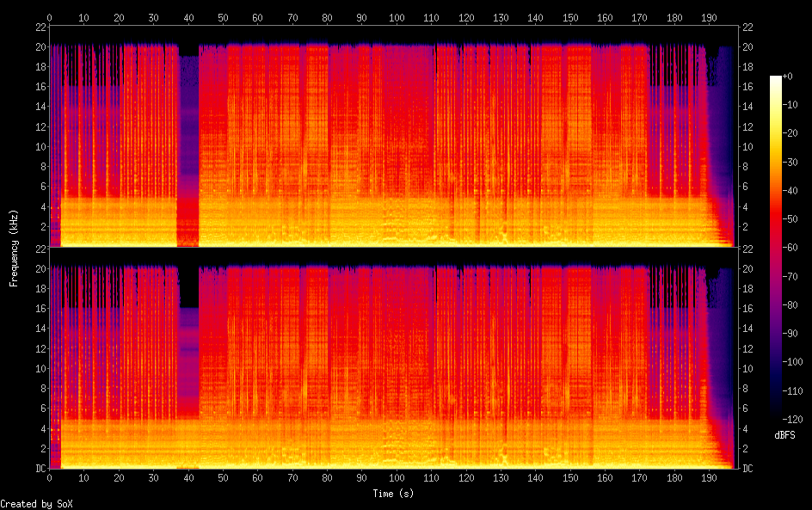Select the 0 tick on the bottom time axis

[x=50, y=477]
